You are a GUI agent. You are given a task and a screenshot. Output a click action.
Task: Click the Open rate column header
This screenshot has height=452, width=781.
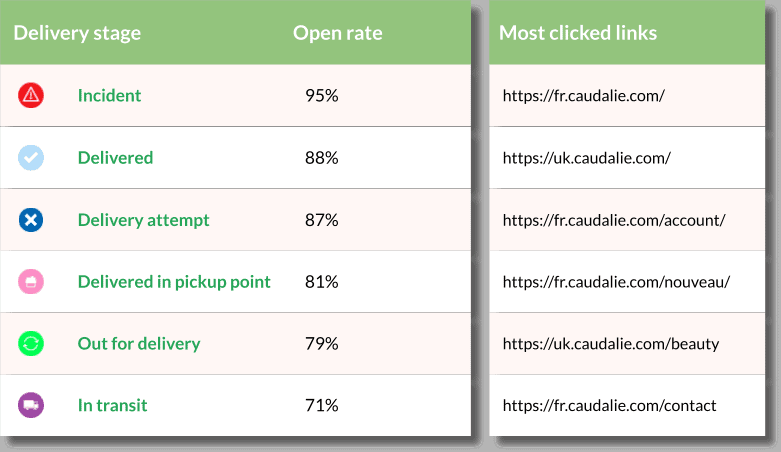pos(338,33)
